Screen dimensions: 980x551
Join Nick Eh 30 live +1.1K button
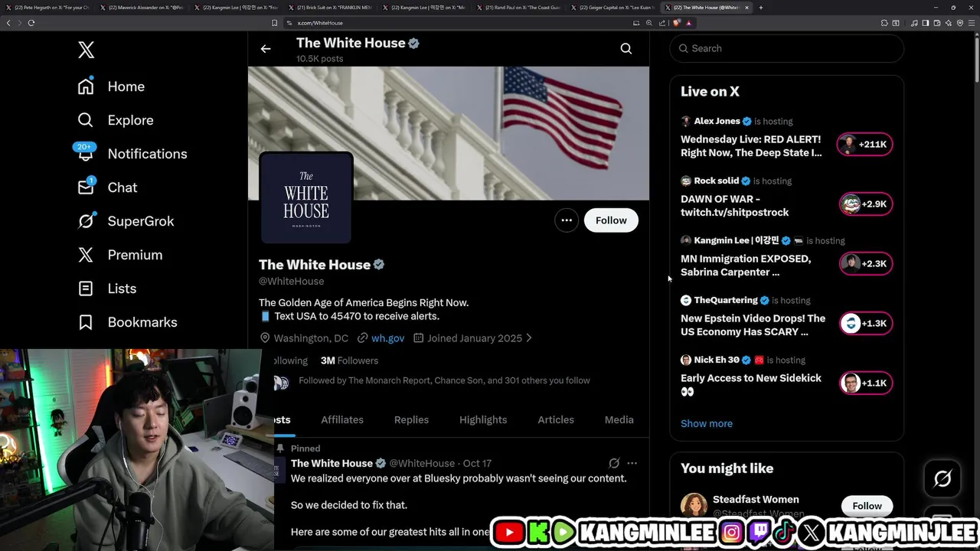click(x=865, y=383)
